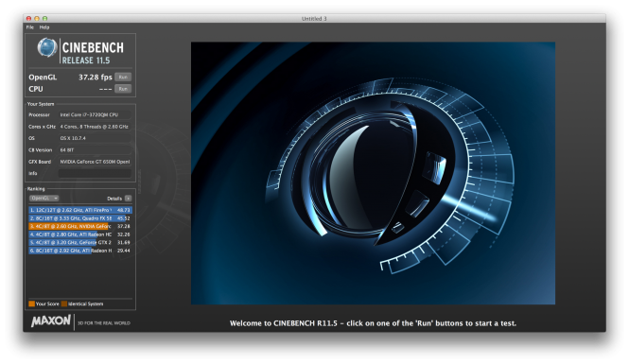
Task: Click the MAXON logo
Action: [x=51, y=321]
